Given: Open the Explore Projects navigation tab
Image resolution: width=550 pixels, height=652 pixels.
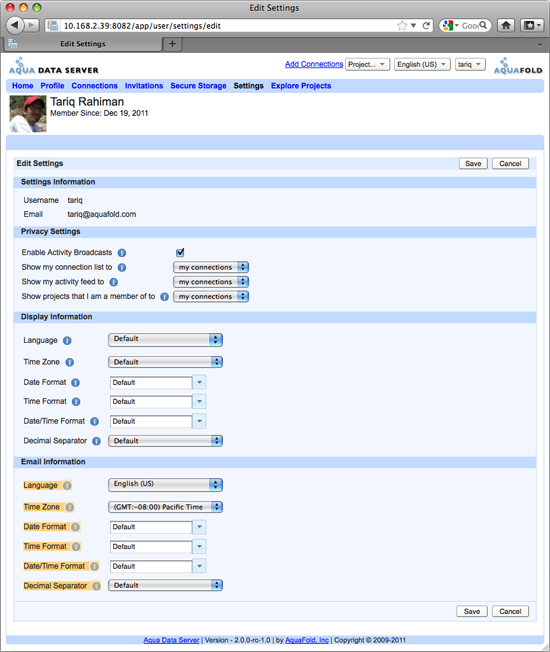Looking at the screenshot, I should pos(301,86).
